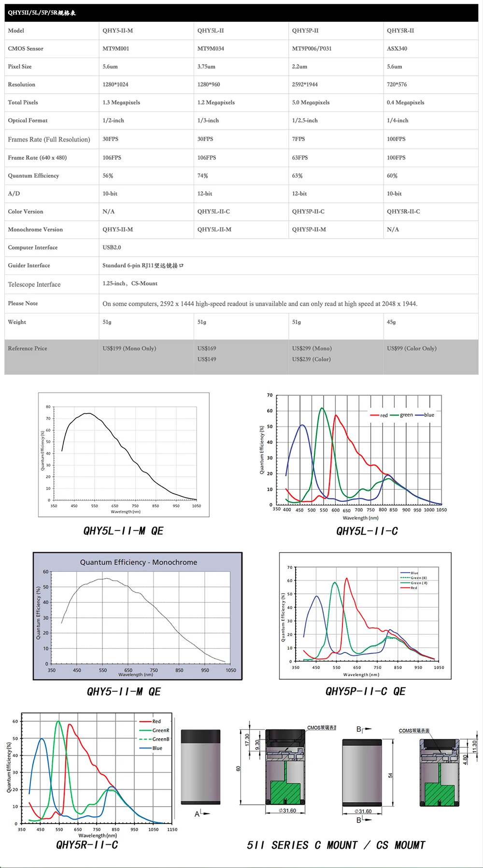Click the QHY5R-II-C caption

[x=87, y=845]
